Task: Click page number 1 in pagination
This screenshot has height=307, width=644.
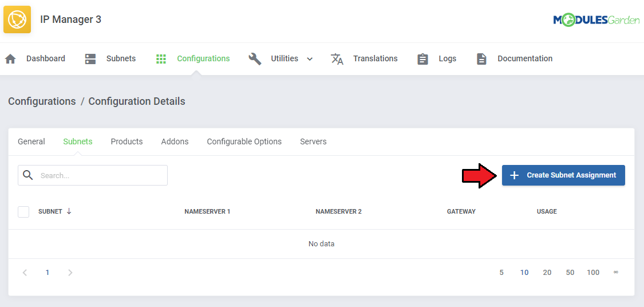Action: (48, 272)
